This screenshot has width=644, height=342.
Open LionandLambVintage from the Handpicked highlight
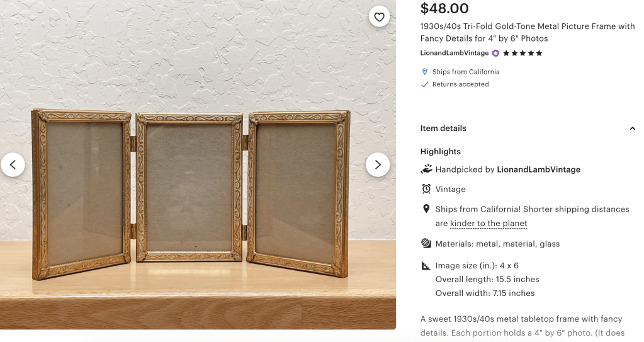(x=538, y=169)
